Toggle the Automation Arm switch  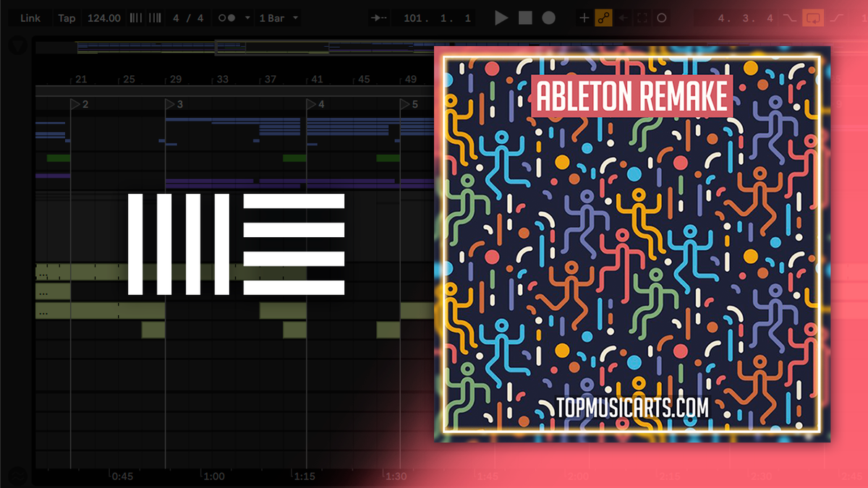pos(602,18)
